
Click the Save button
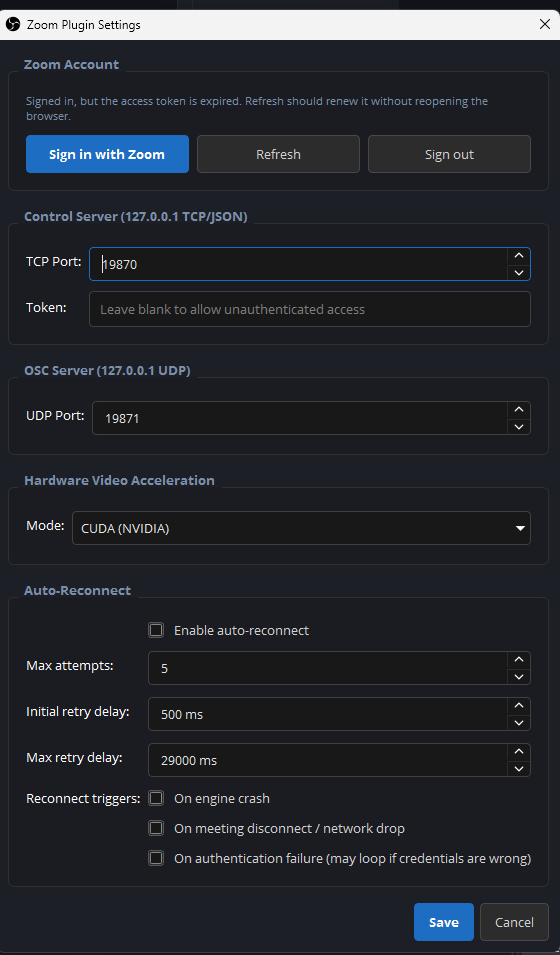pos(444,922)
